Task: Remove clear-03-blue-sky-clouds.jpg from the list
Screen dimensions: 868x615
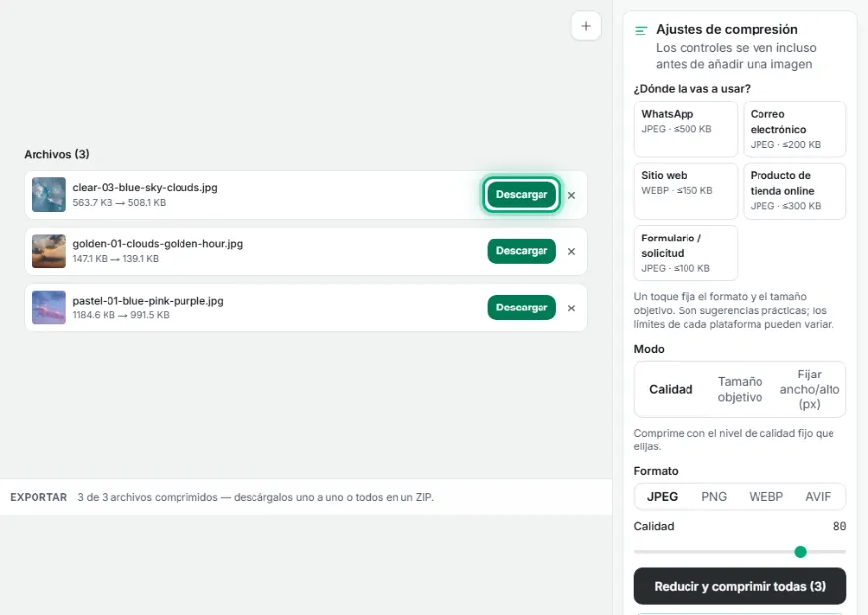Action: pyautogui.click(x=571, y=195)
